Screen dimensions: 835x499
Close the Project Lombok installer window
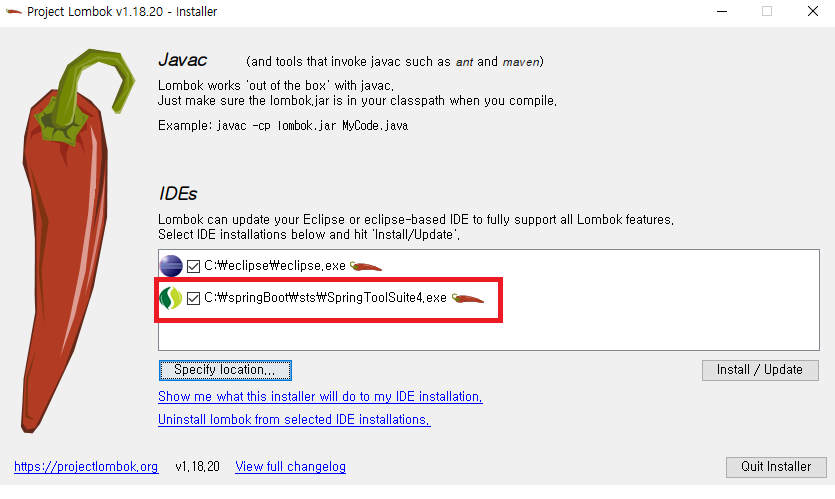813,11
